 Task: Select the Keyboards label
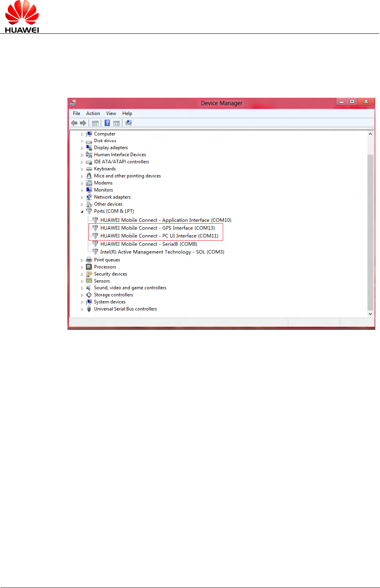(105, 169)
